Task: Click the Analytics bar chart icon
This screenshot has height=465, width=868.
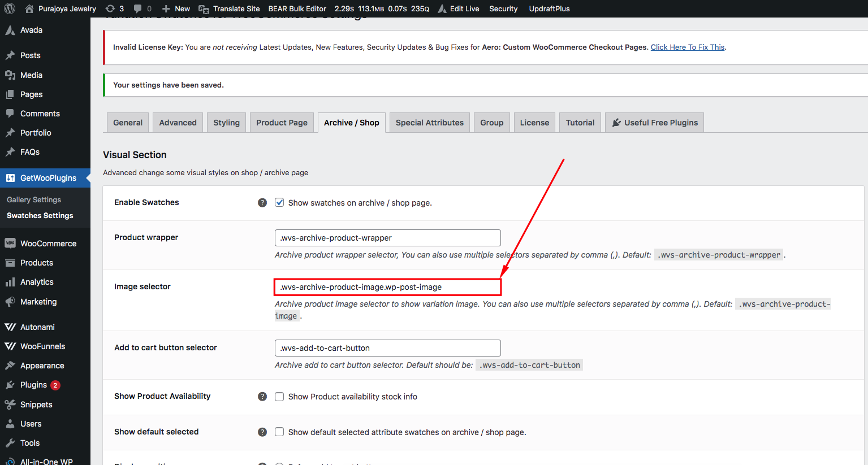Action: pyautogui.click(x=10, y=282)
